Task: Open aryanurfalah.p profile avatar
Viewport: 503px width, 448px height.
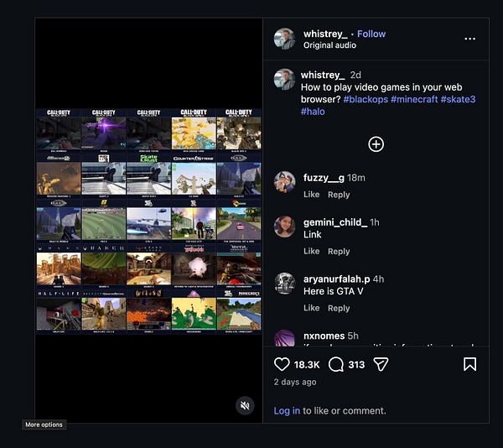Action: point(284,284)
